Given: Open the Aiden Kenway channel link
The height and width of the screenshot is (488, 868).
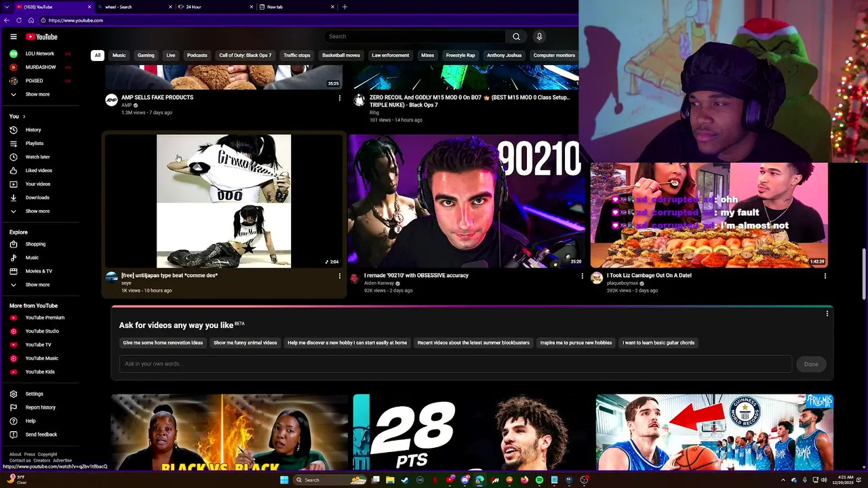Looking at the screenshot, I should [379, 283].
